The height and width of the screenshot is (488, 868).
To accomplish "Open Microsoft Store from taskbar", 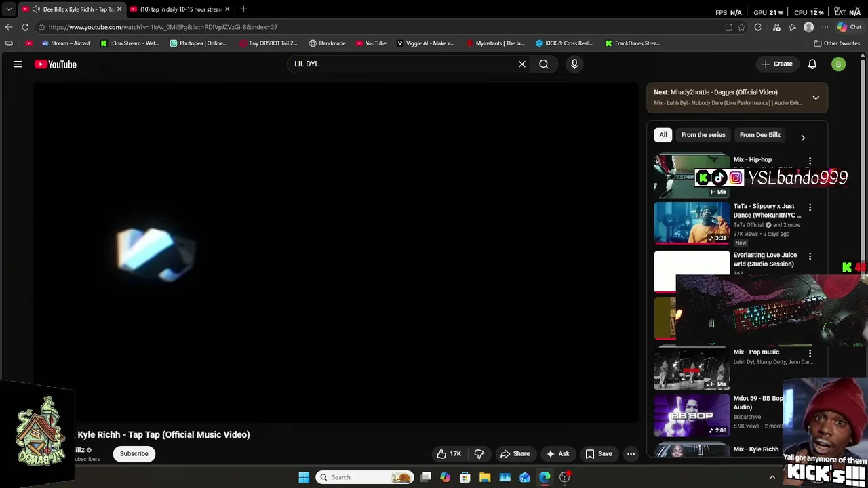I will (465, 477).
